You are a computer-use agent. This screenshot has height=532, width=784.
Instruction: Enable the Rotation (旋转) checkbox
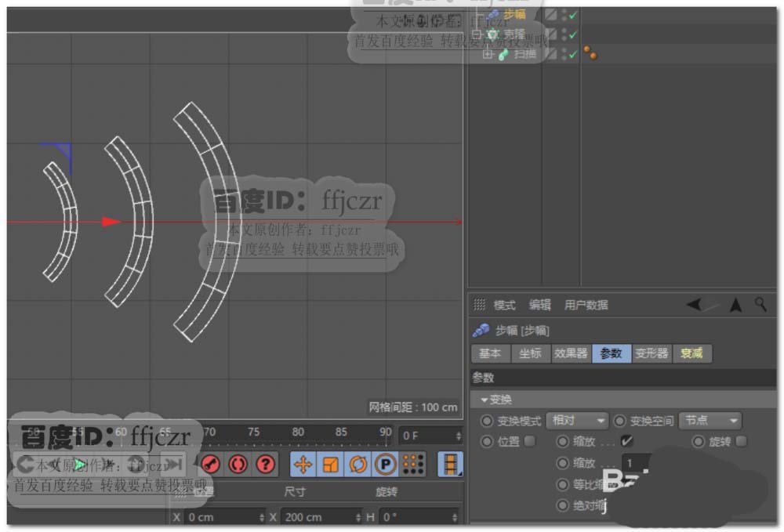[x=742, y=441]
